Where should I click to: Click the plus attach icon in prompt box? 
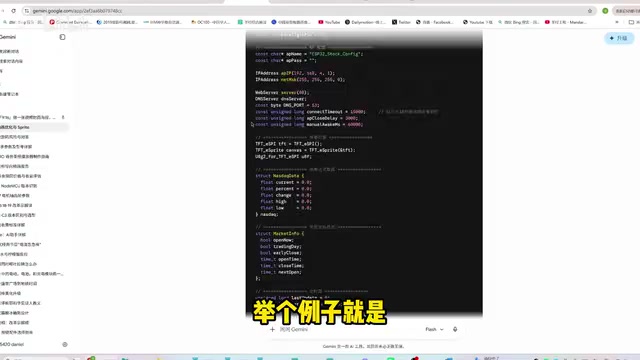click(272, 329)
